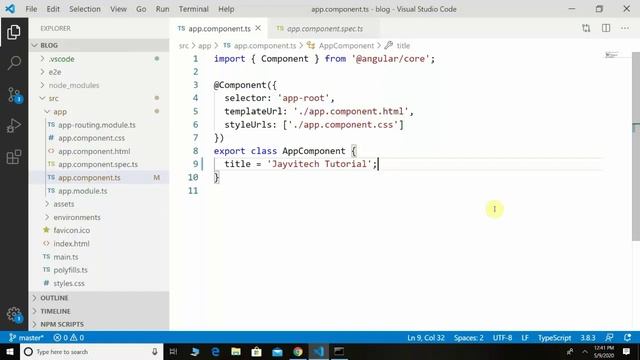Click the Windows Start button
The width and height of the screenshot is (640, 360).
coord(10,351)
